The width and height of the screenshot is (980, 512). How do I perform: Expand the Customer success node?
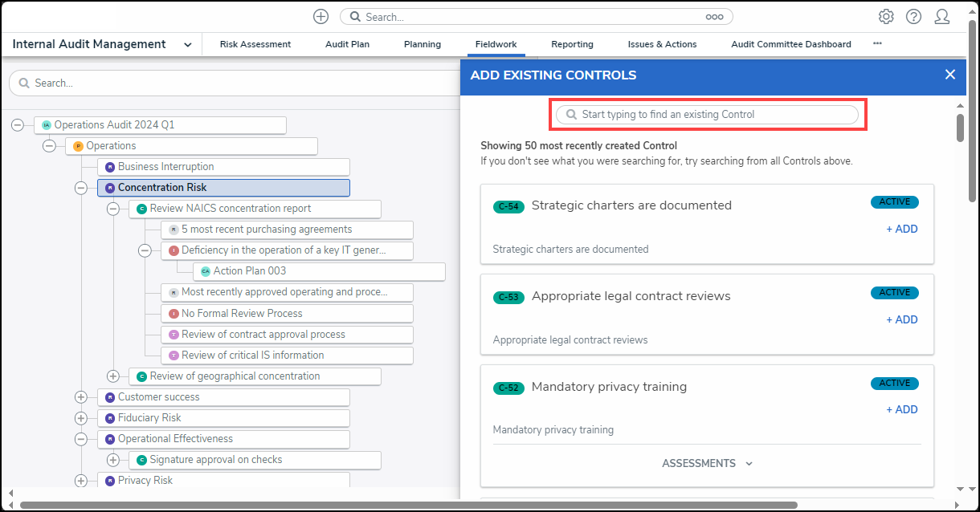80,397
